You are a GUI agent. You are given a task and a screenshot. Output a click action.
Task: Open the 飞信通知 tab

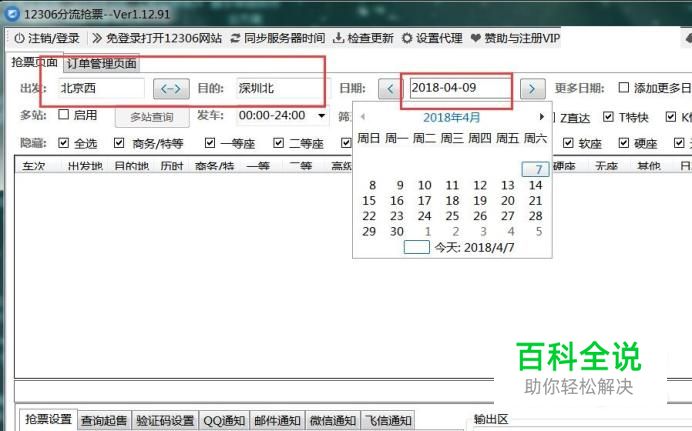pyautogui.click(x=388, y=420)
